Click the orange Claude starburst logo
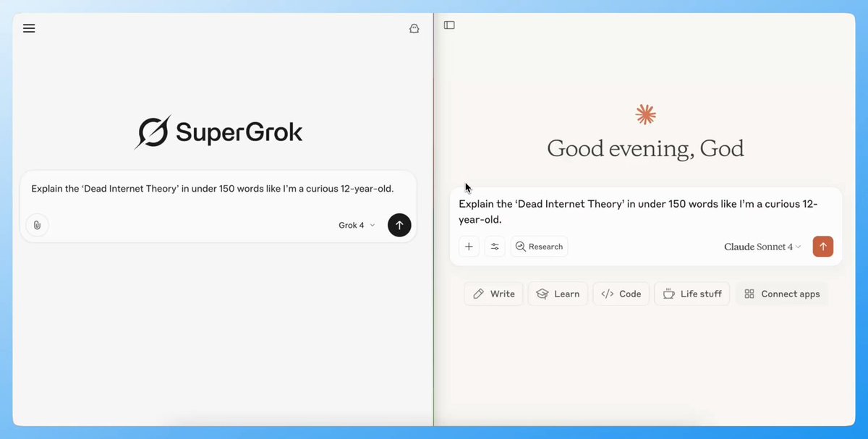 [645, 114]
